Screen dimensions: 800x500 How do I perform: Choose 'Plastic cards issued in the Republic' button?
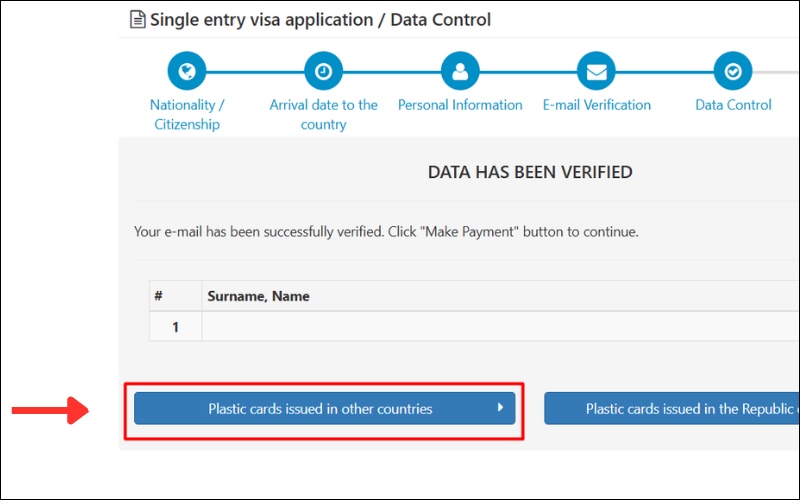tap(671, 409)
